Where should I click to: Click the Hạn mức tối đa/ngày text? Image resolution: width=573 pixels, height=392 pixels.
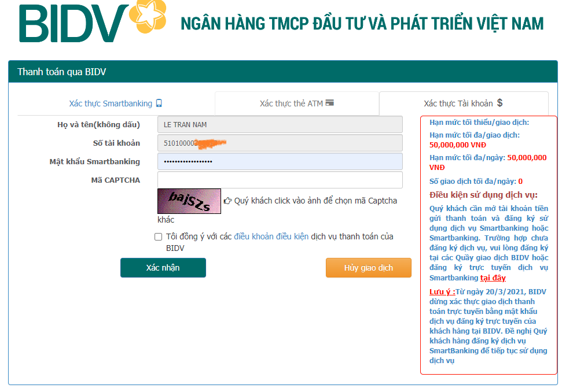coord(488,162)
